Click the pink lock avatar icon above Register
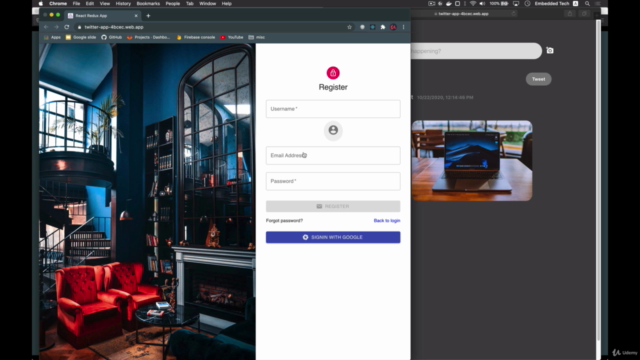This screenshot has height=360, width=640. (333, 73)
